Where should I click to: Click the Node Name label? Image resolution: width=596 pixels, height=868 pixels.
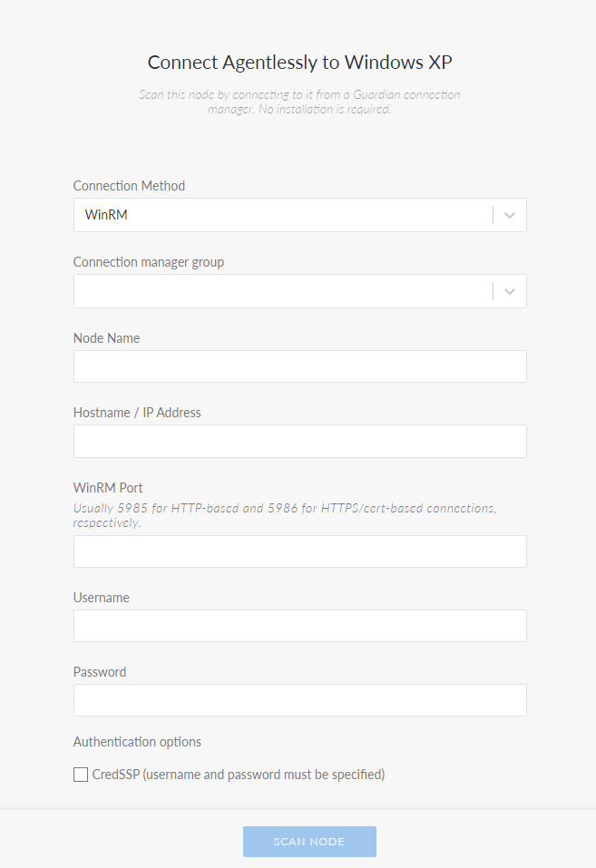pos(106,338)
